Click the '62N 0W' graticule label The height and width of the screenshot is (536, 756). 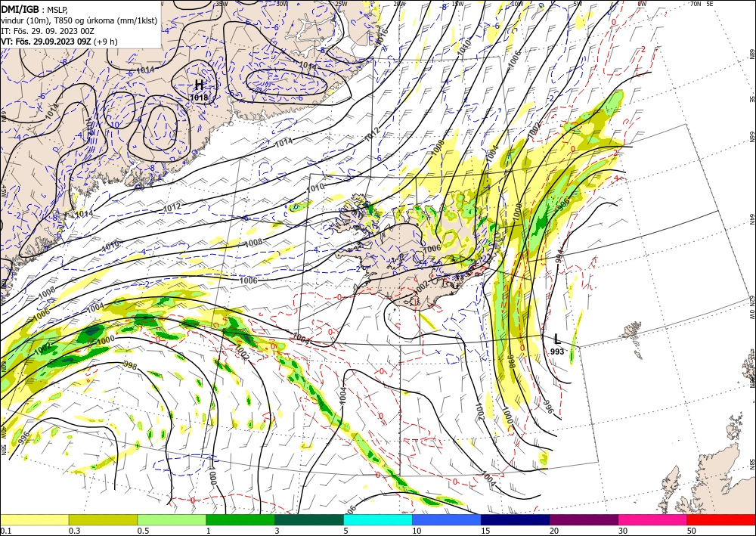(x=751, y=308)
